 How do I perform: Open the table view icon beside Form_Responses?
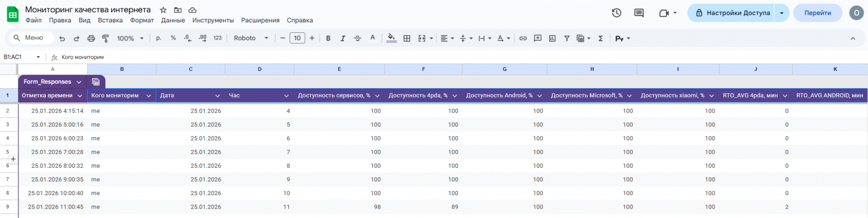(96, 82)
